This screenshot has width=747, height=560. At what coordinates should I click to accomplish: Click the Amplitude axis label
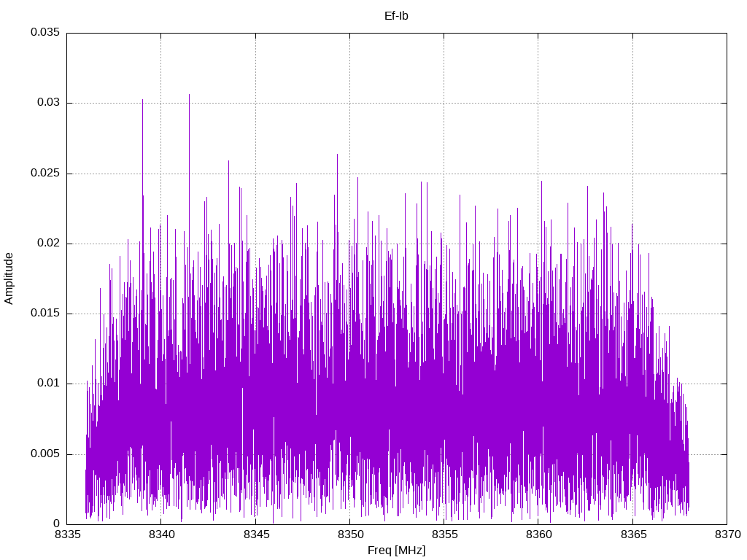click(9, 279)
